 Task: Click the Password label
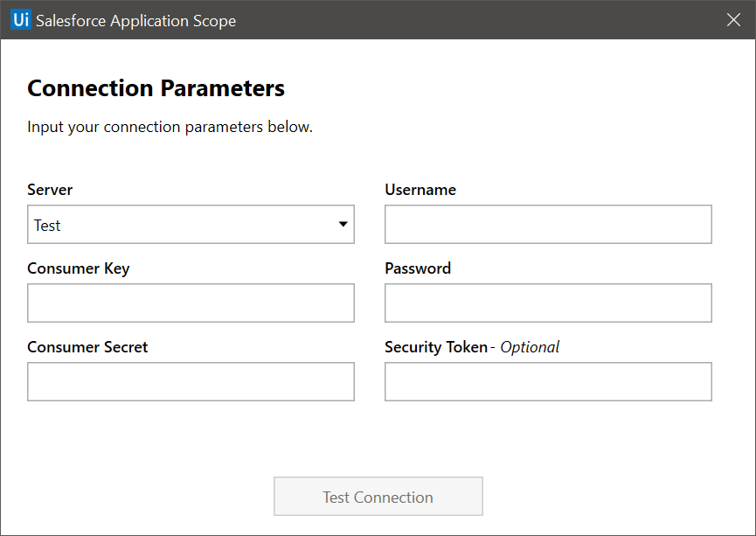point(418,268)
